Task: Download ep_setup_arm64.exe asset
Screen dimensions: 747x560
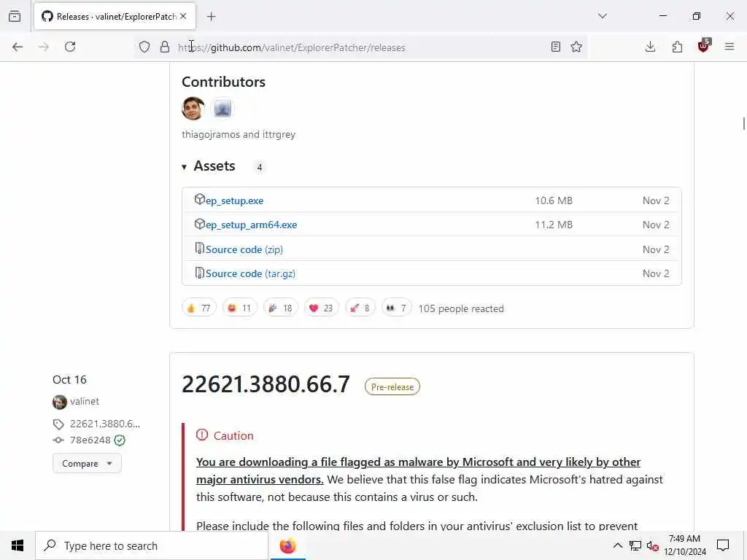Action: click(x=251, y=225)
